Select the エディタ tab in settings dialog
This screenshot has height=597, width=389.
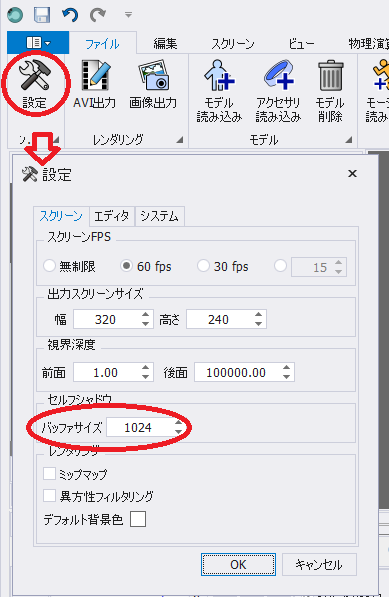tap(112, 217)
